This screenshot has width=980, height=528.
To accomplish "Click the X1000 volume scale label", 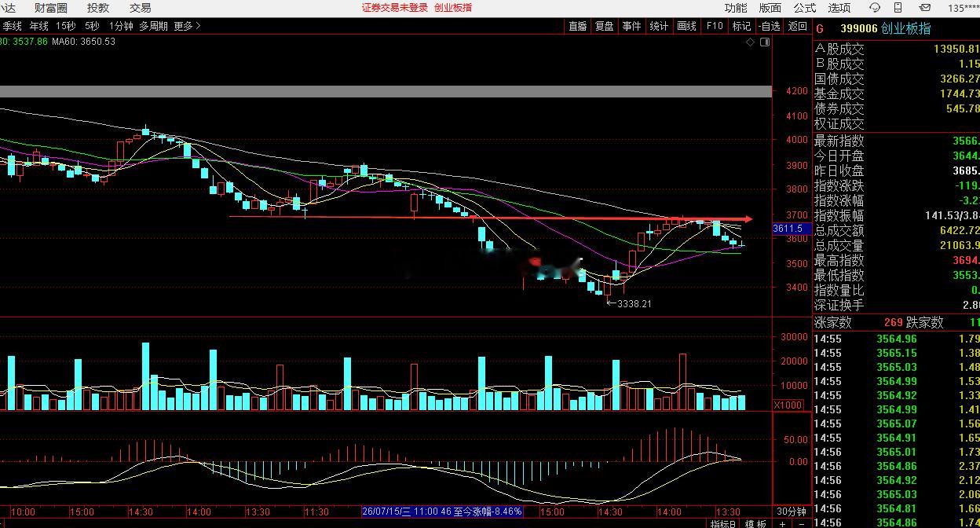I will pos(788,405).
